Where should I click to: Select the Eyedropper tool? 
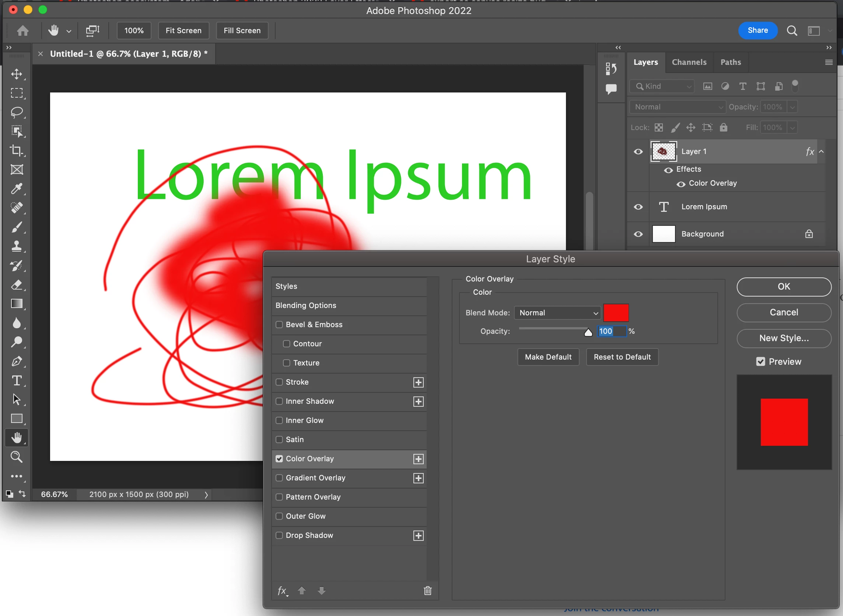[x=17, y=189]
